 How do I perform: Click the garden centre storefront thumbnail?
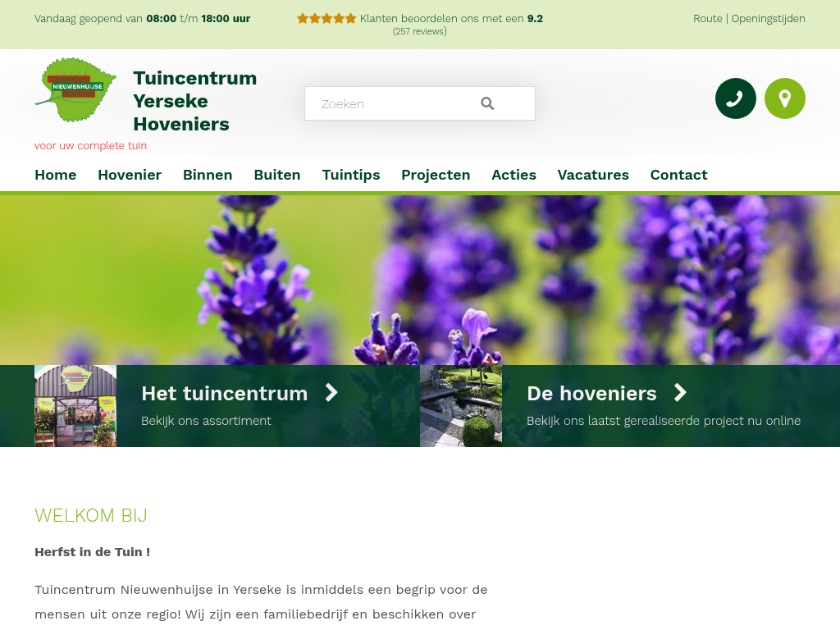click(x=75, y=406)
